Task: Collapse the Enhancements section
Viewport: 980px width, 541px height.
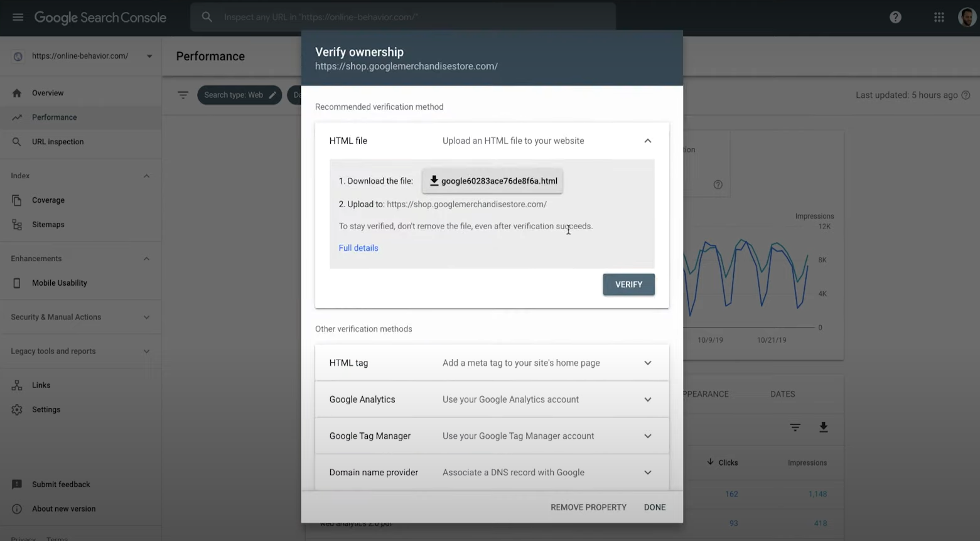Action: [146, 259]
